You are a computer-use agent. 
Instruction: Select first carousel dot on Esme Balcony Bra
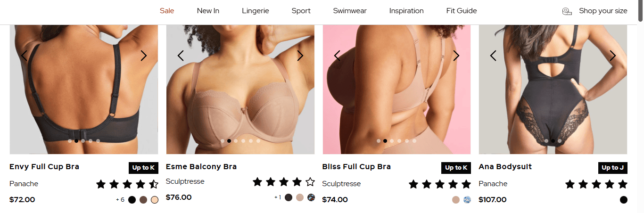(223, 141)
